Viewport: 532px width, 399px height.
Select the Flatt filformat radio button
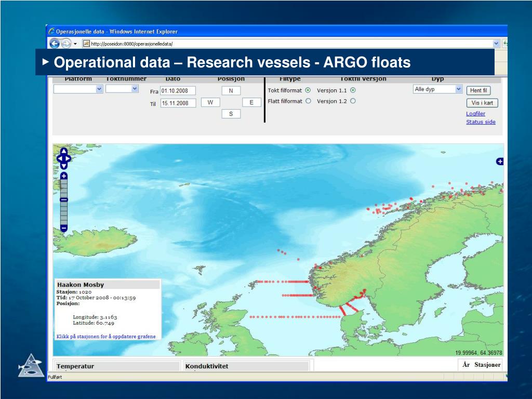308,101
